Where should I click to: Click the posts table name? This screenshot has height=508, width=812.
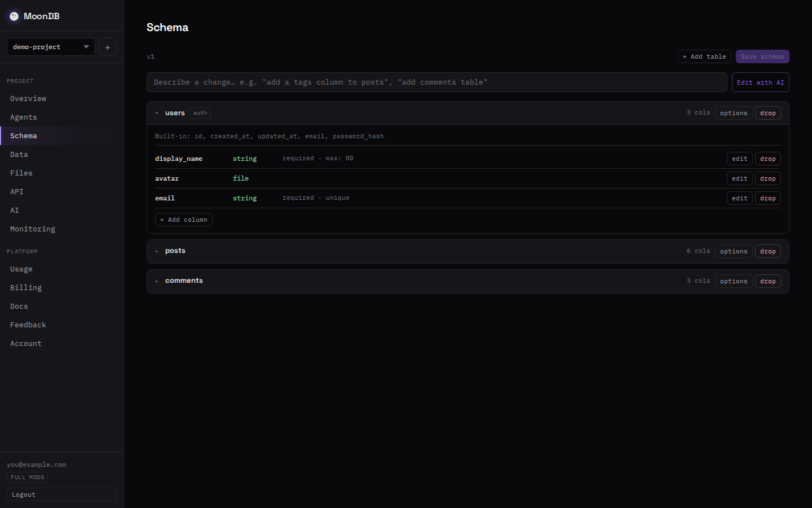[x=175, y=251]
